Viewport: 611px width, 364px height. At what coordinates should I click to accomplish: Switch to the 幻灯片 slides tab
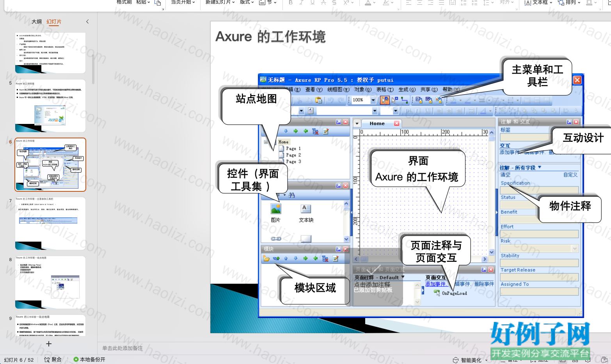[x=54, y=22]
